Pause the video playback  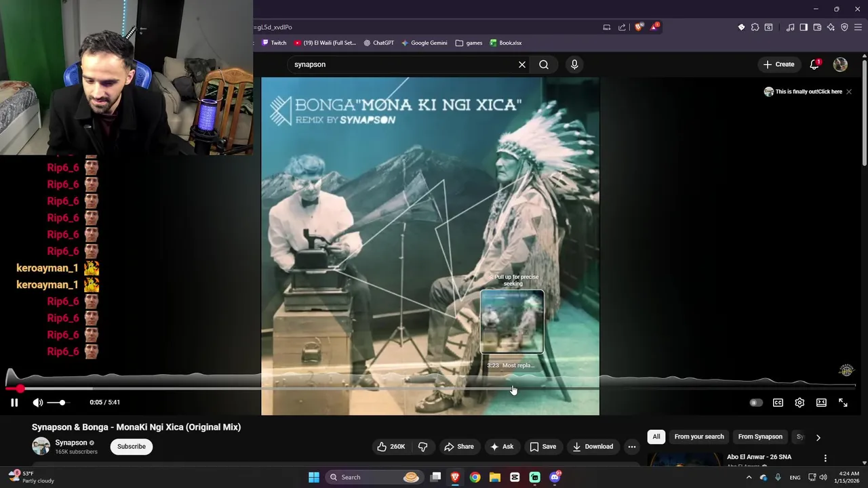(14, 403)
